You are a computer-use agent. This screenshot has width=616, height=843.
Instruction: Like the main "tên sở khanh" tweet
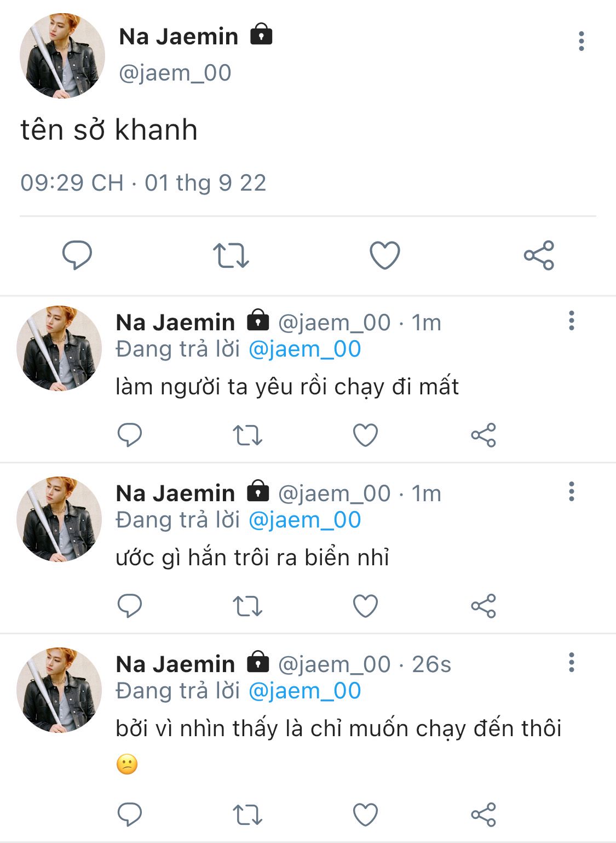385,255
